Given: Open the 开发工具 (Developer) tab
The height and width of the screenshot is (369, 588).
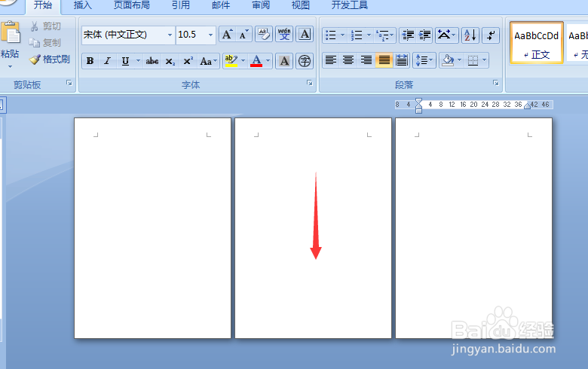Looking at the screenshot, I should click(350, 5).
